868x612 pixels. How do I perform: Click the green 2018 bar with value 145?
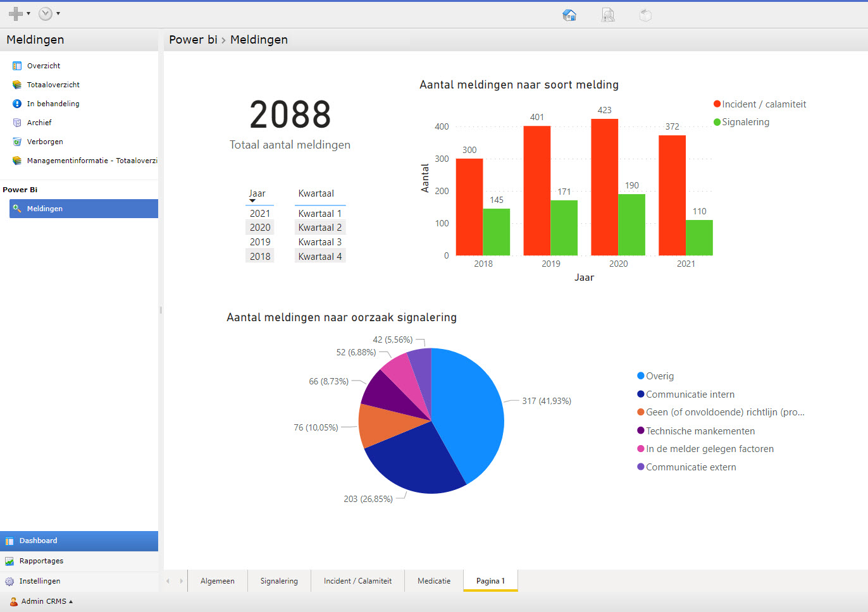pos(497,232)
